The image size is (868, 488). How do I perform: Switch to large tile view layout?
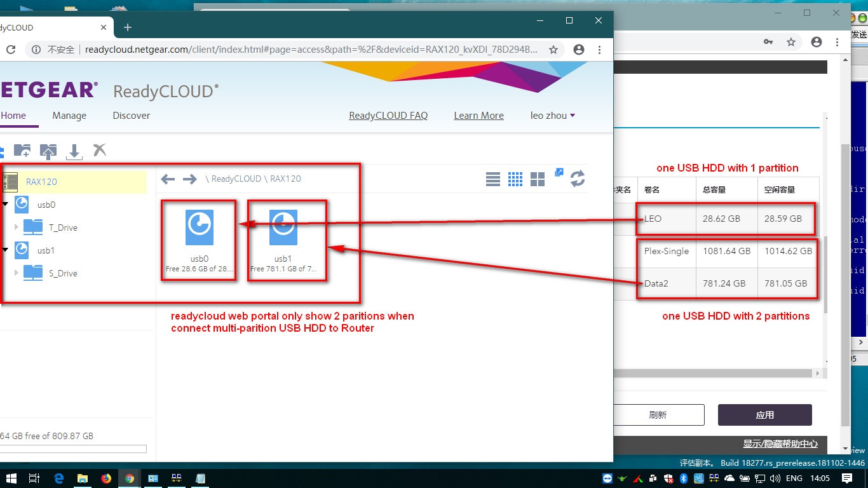(x=538, y=179)
